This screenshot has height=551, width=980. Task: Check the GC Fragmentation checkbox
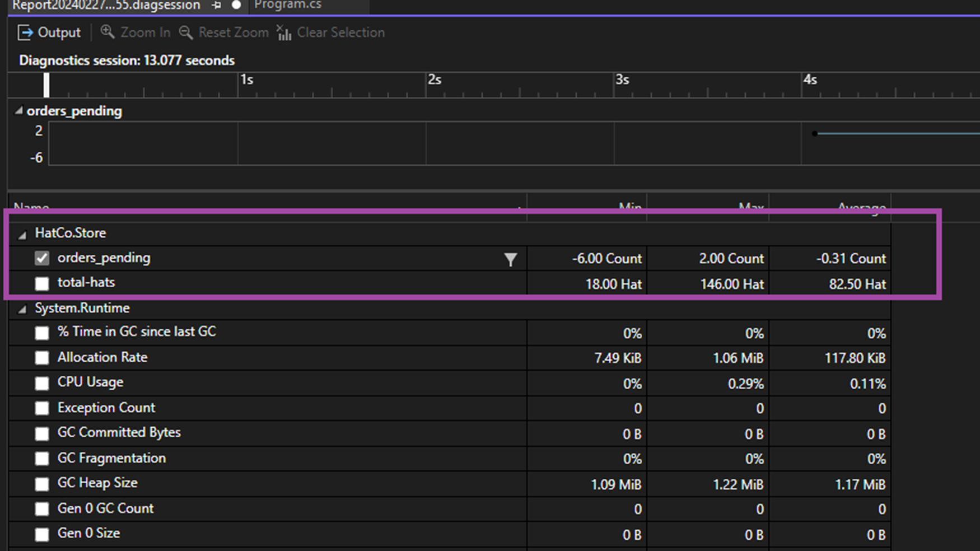[42, 459]
